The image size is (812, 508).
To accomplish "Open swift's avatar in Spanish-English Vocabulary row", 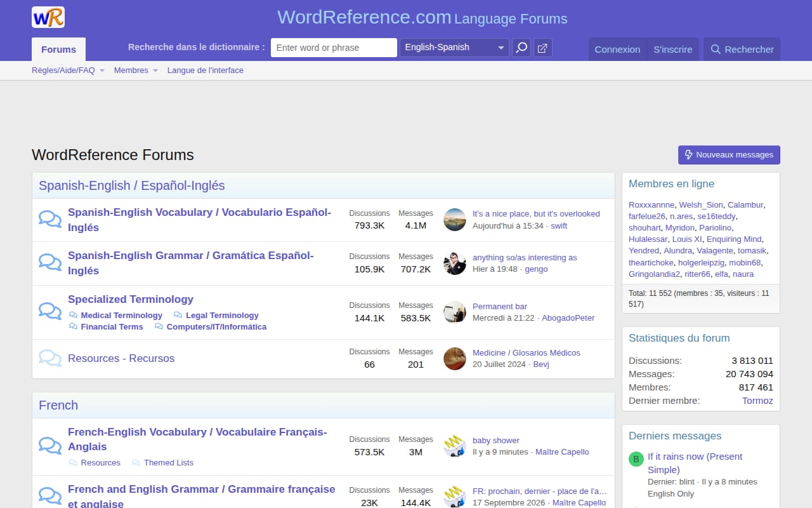I will [455, 220].
